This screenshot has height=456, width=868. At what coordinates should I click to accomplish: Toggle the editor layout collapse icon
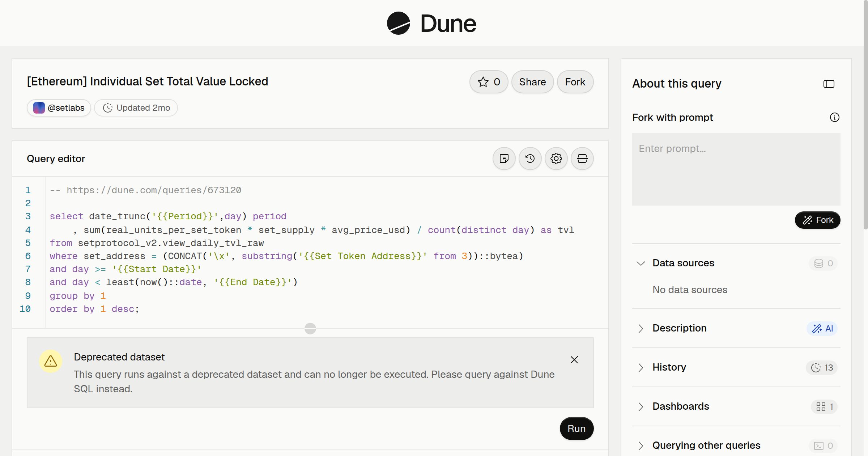coord(582,159)
